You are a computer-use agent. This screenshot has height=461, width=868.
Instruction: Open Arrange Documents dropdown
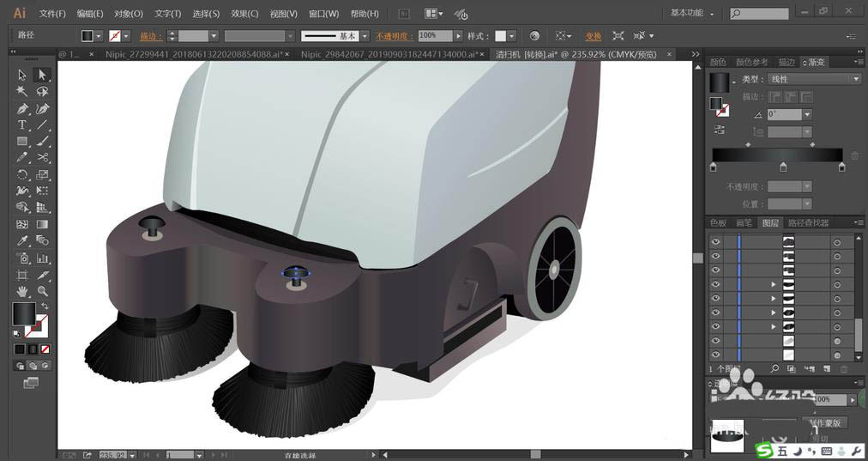click(x=433, y=13)
